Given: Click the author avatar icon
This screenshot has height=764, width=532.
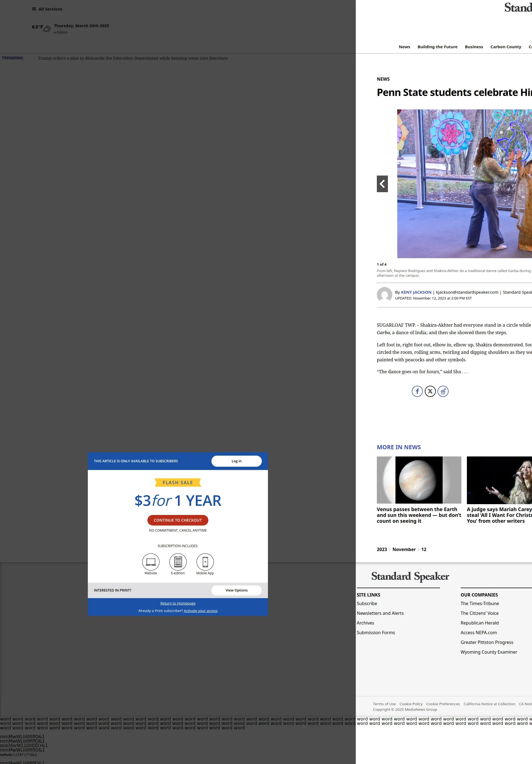Looking at the screenshot, I should point(384,295).
